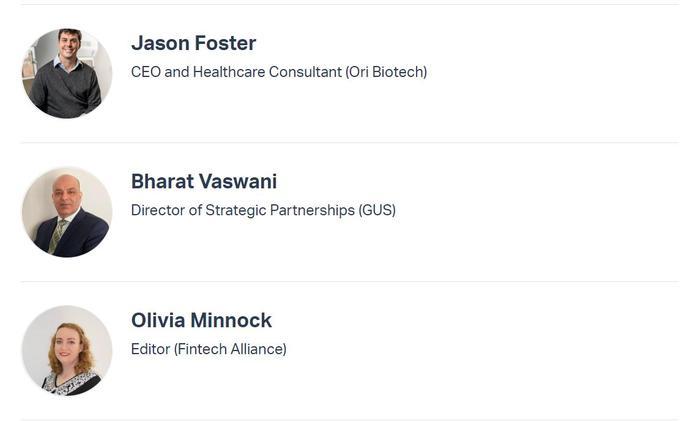Click the surname 'Minnock' in the heading

(x=231, y=321)
